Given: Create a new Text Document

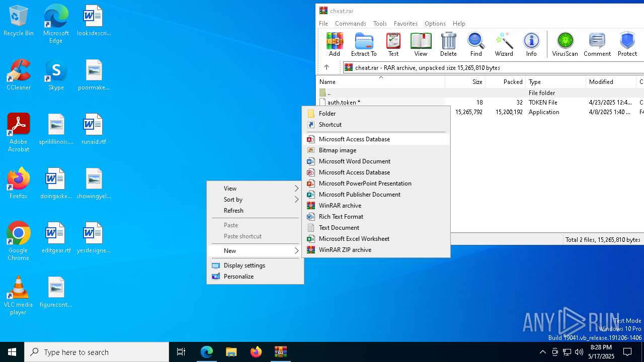Looking at the screenshot, I should tap(376, 228).
